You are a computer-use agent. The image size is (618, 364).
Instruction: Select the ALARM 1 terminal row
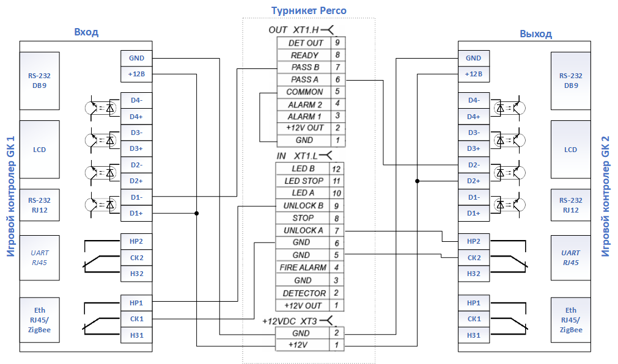point(311,117)
